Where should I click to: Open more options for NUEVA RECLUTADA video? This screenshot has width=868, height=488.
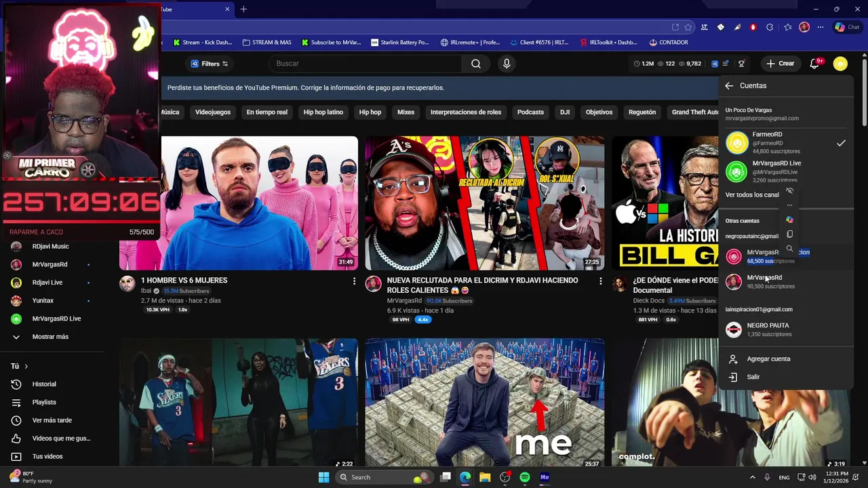click(x=600, y=281)
